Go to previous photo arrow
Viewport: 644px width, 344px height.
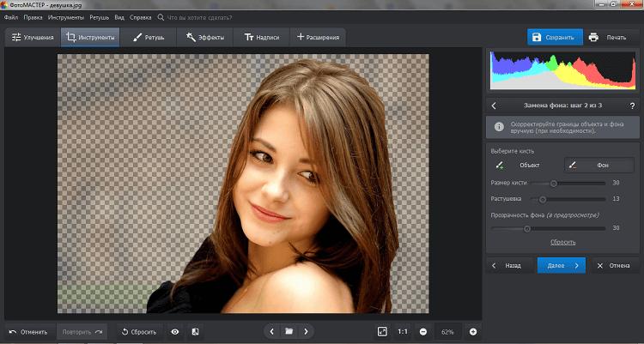click(272, 331)
